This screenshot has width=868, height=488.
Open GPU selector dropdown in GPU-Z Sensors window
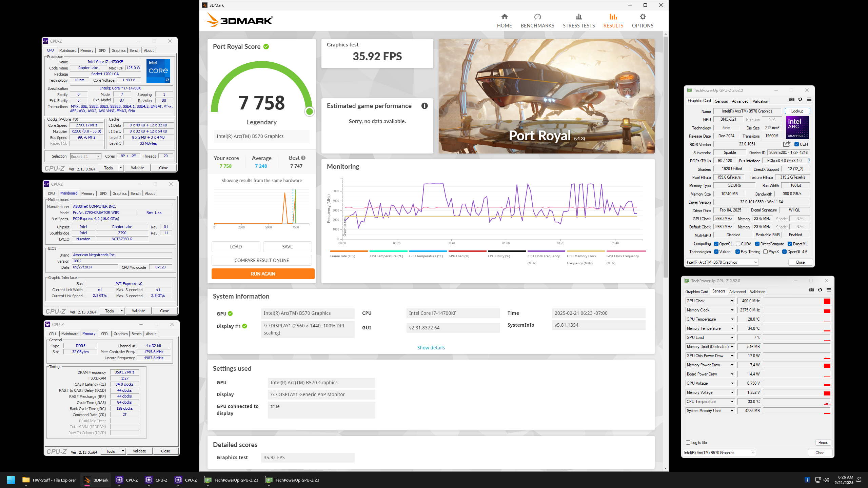click(x=719, y=452)
